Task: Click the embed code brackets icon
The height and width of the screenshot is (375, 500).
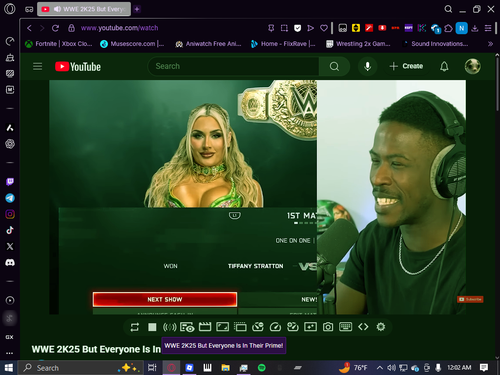Action: [x=363, y=327]
